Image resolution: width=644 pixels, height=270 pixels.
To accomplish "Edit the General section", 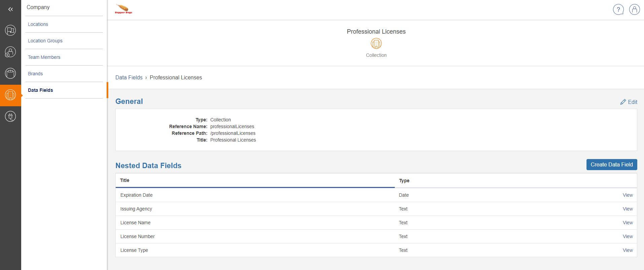I will point(629,102).
